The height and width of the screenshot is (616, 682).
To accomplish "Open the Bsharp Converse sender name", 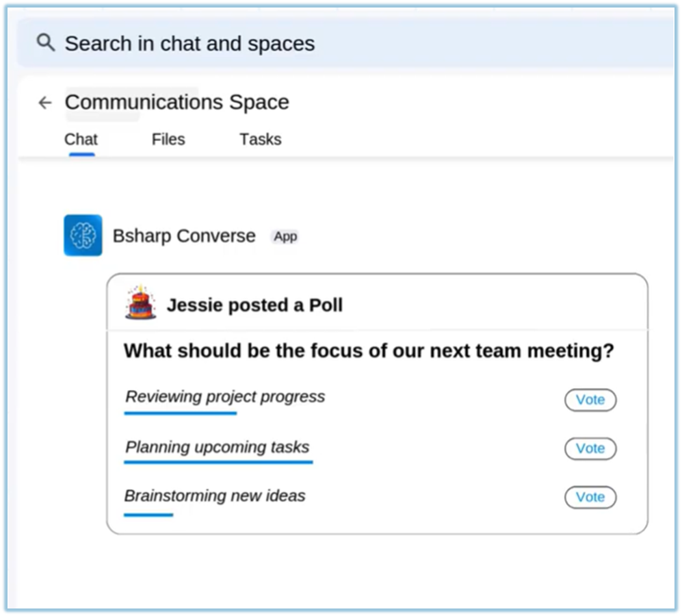I will [183, 236].
